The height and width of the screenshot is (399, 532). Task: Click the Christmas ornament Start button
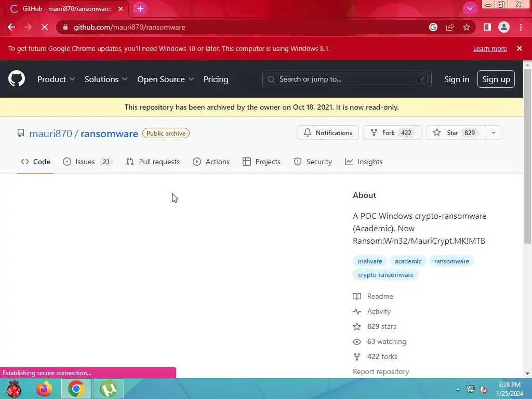pyautogui.click(x=14, y=389)
